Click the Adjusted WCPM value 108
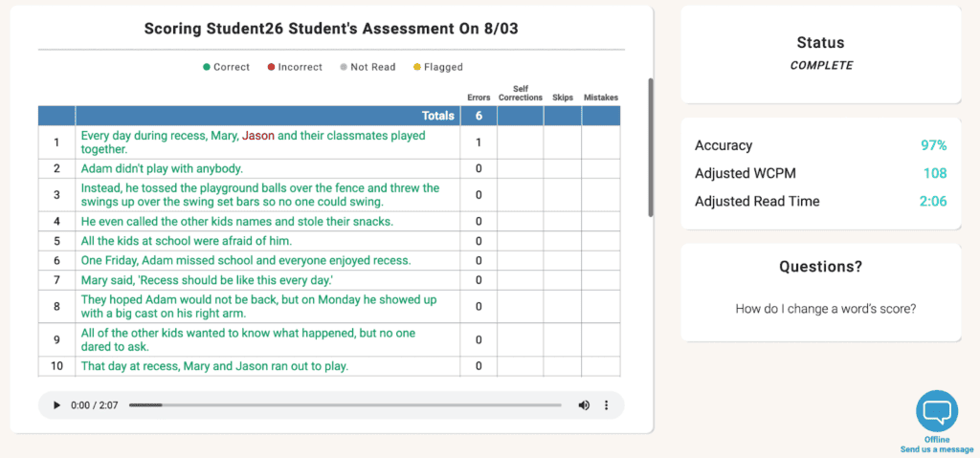Screen dimensions: 980x458 click(x=934, y=173)
